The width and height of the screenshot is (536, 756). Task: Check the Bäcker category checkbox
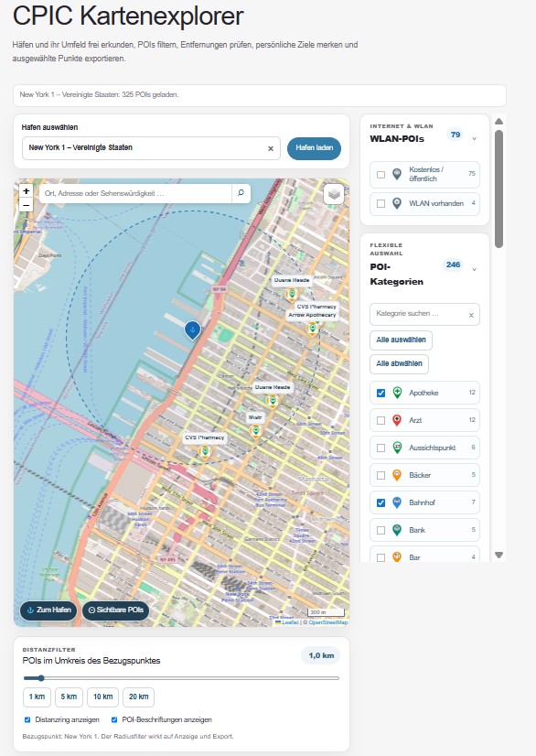tap(381, 475)
